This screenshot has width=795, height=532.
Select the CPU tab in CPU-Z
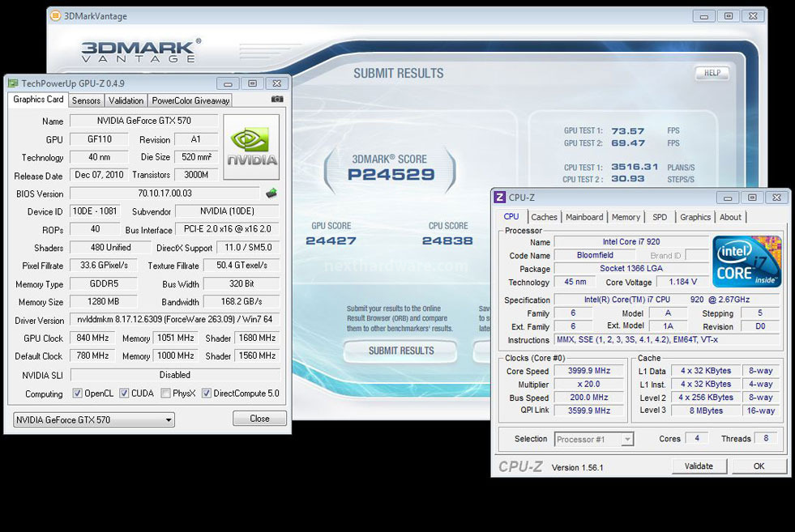(511, 216)
